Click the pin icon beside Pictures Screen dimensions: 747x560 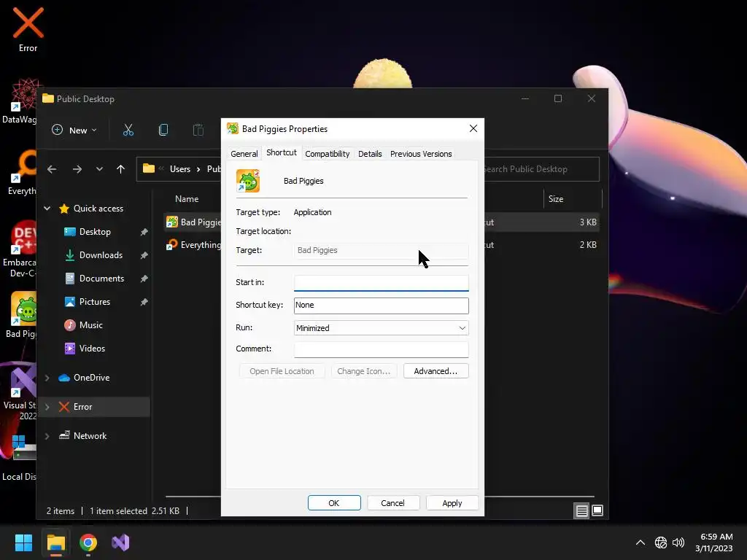click(144, 302)
